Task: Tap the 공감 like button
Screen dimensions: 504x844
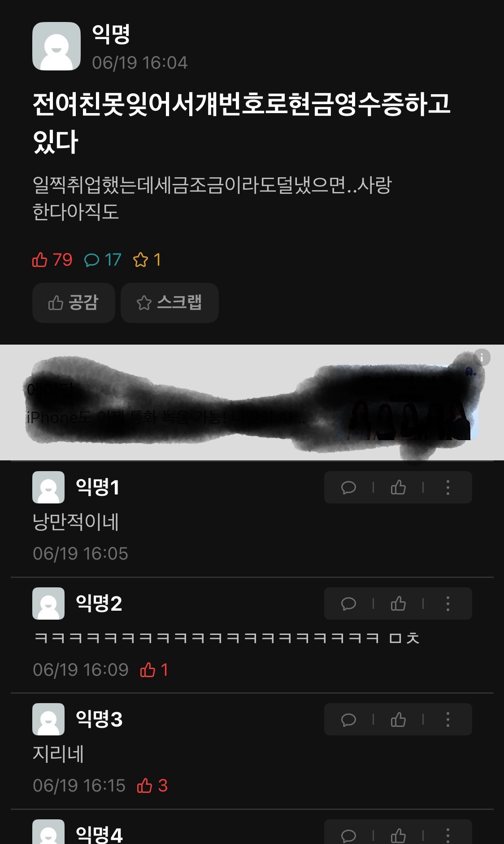Action: tap(74, 303)
